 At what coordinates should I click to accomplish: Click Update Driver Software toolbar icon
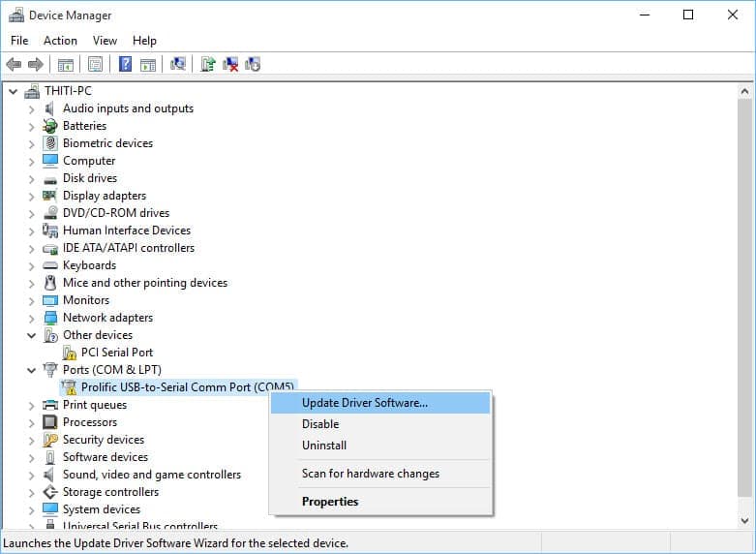(207, 65)
